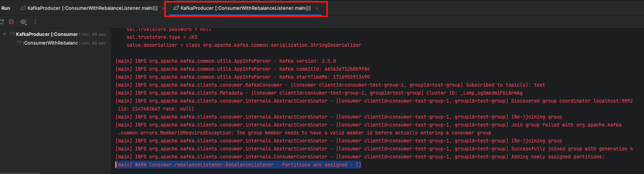Screen dimensions: 644x174
Task: Click the '1 min, 48 sec' duration
Action: coord(92,34)
